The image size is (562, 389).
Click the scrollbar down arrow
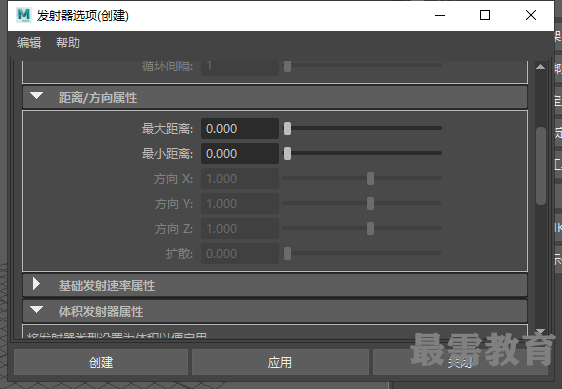(x=540, y=331)
